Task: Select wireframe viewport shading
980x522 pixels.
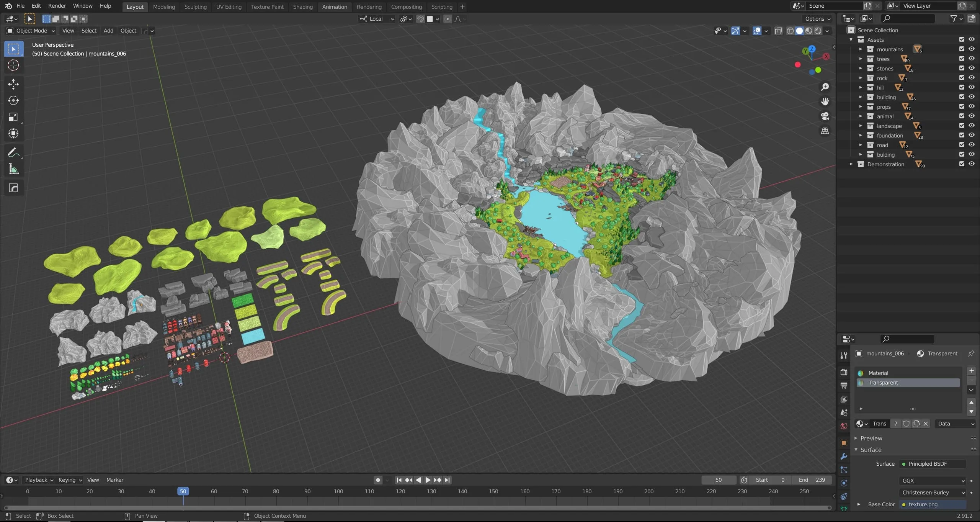Action: coord(790,31)
